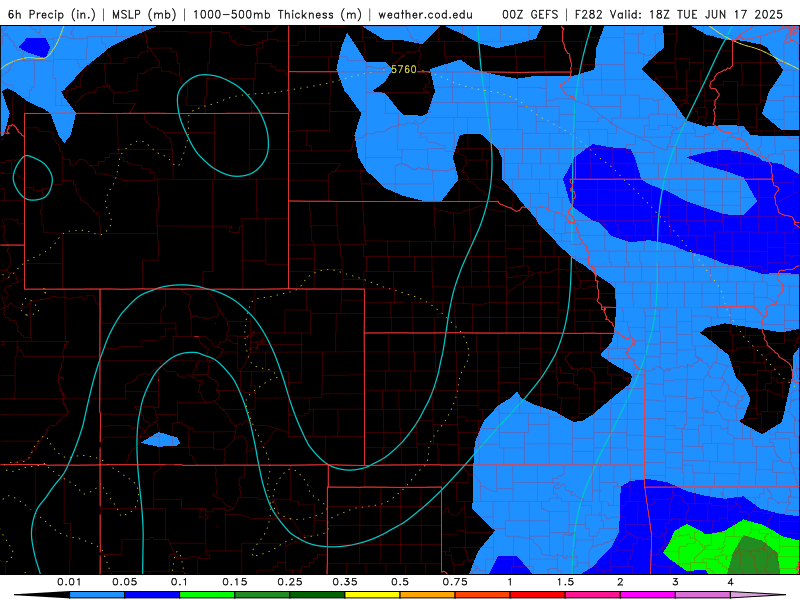This screenshot has height=600, width=800.
Task: Click the bright green 0.1 legend swatch
Action: (207, 595)
